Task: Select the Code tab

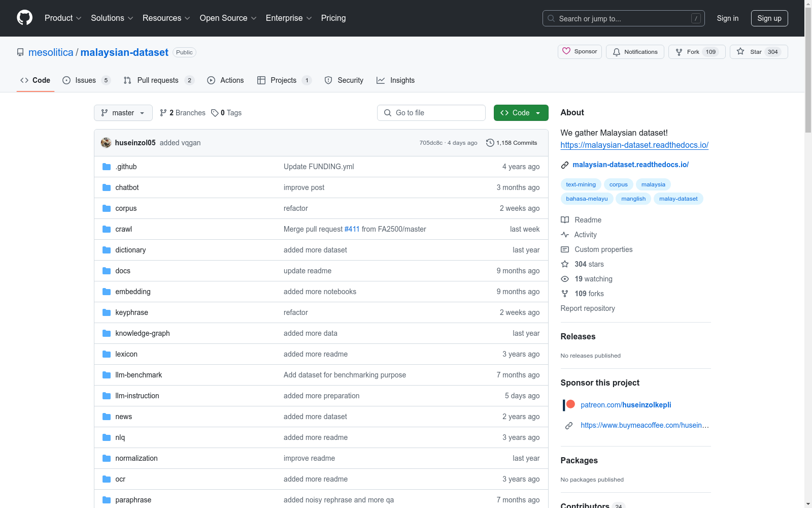Action: [35, 80]
